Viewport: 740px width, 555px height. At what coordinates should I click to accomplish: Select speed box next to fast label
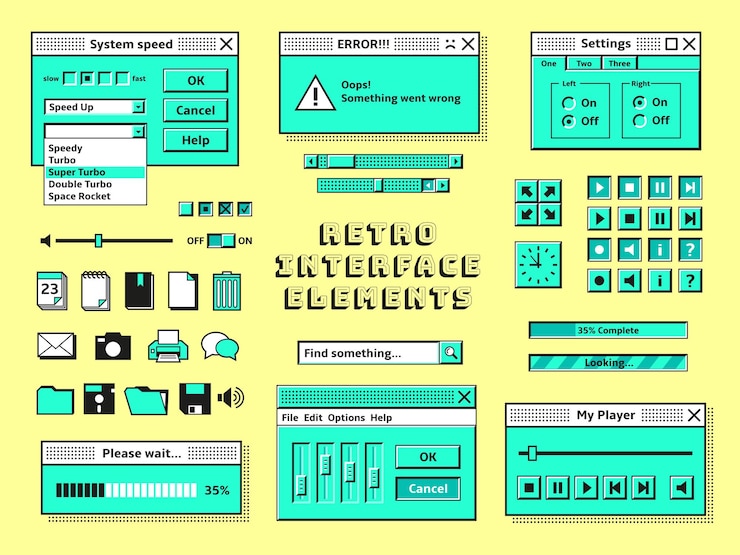tap(122, 78)
